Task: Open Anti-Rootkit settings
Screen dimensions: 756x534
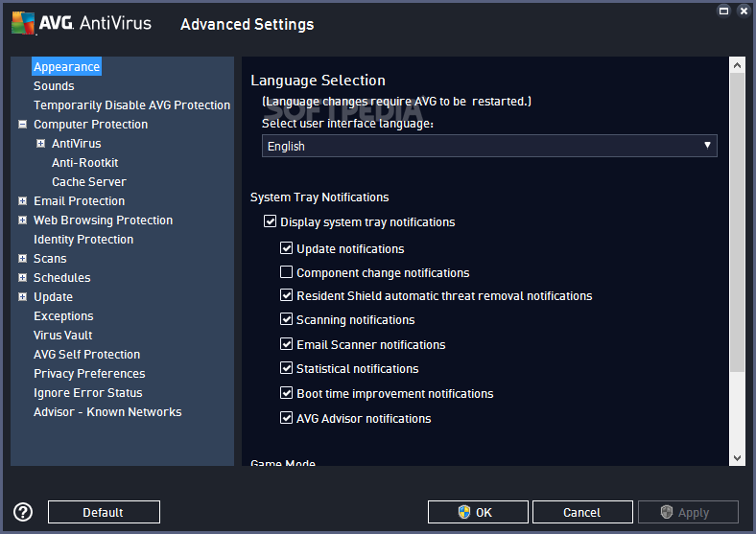Action: click(84, 162)
